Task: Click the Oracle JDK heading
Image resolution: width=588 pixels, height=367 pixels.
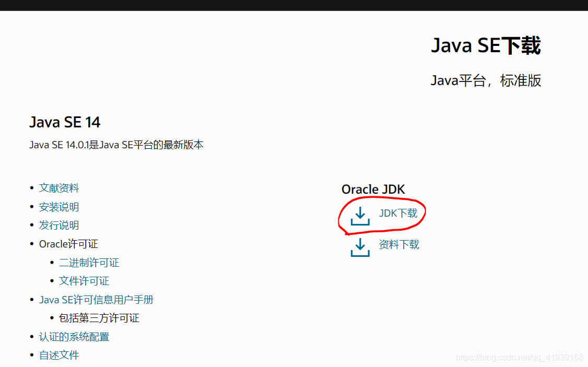Action: coord(373,190)
